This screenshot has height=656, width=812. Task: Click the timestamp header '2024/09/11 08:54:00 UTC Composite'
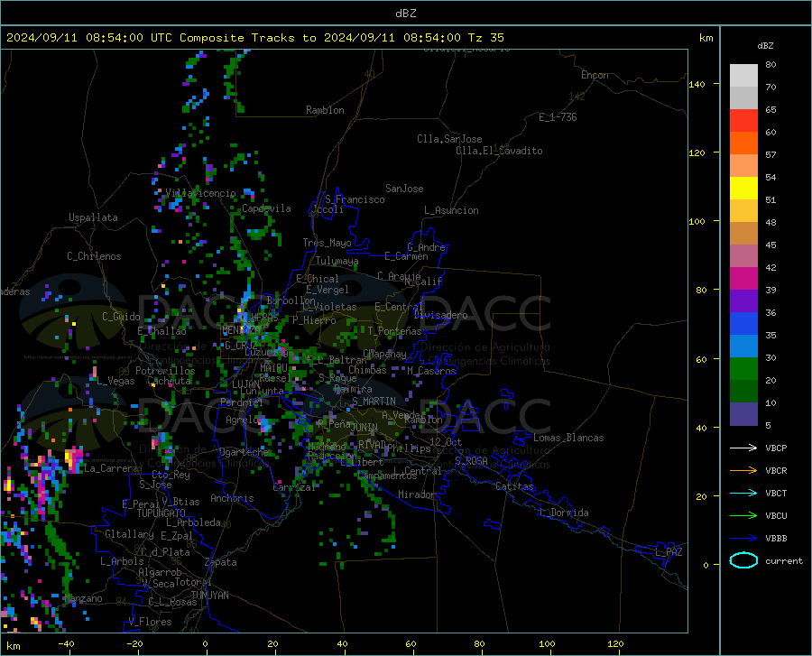(125, 38)
